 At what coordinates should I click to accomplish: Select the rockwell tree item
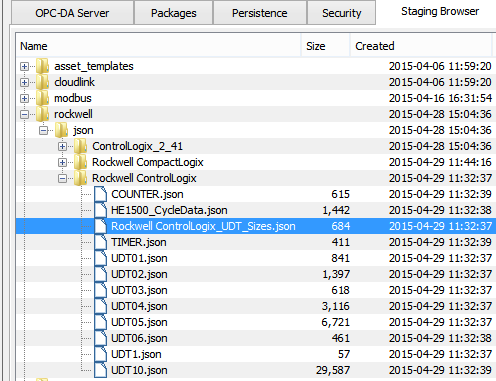(x=73, y=114)
